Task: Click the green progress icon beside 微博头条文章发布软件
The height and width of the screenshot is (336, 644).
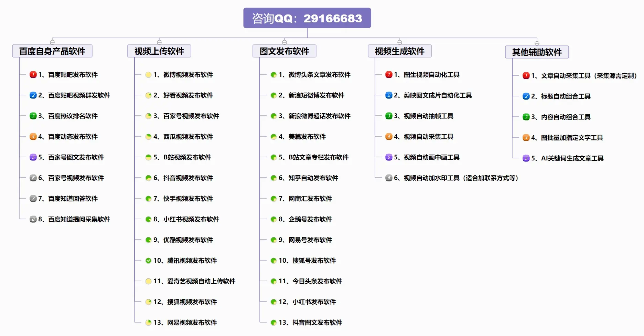Action: (x=273, y=75)
